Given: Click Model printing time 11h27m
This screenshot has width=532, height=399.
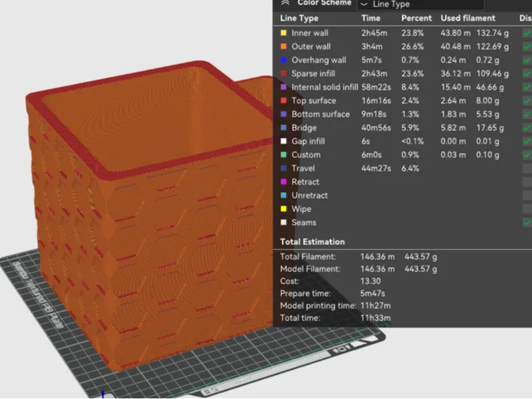Looking at the screenshot, I should (x=376, y=306).
